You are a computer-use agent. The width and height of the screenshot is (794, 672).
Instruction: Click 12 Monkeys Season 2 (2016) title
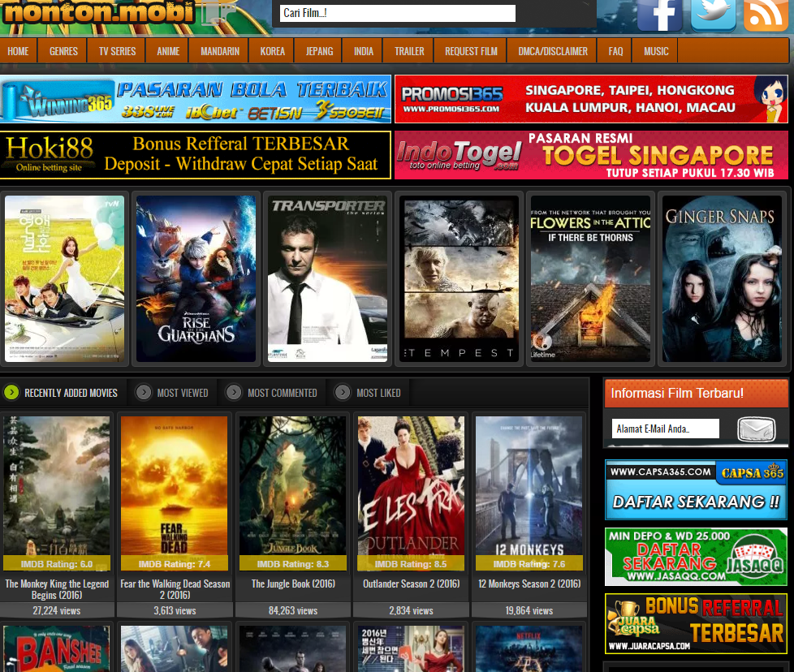tap(529, 584)
